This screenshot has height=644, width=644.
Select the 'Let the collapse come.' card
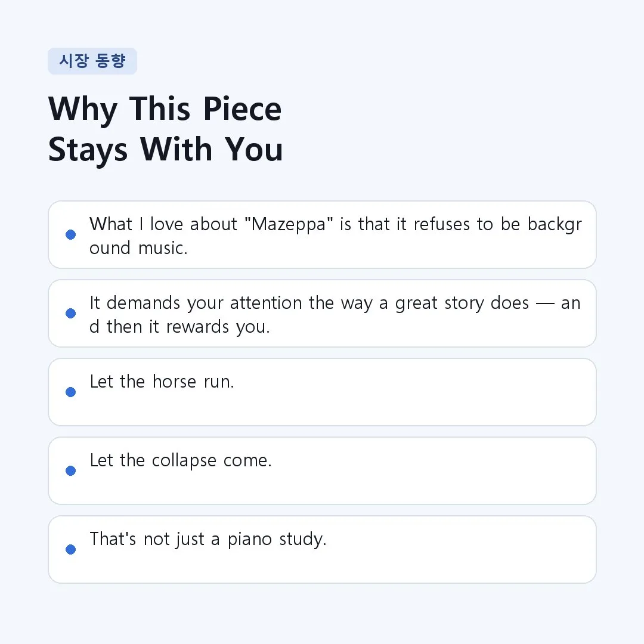322,470
